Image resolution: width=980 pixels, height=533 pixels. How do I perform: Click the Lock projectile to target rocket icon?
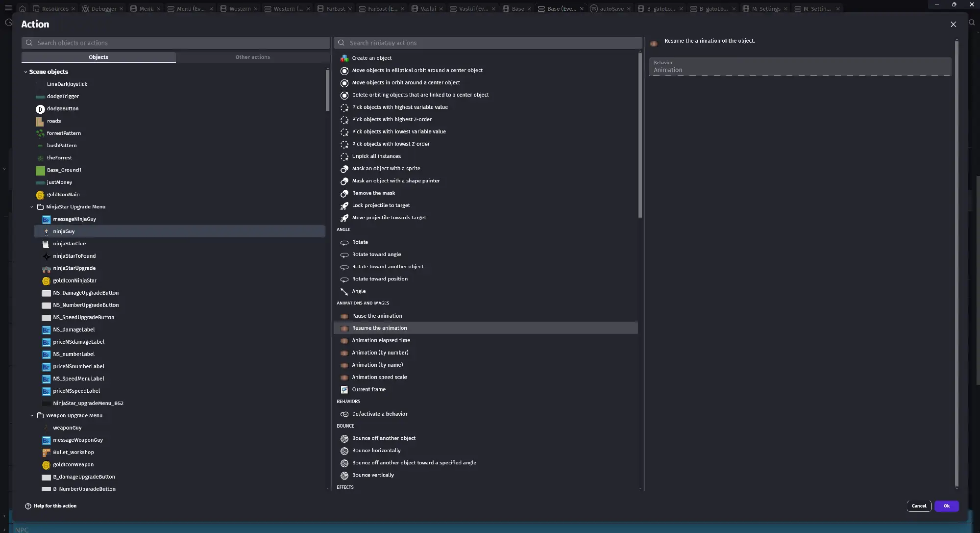click(x=344, y=205)
